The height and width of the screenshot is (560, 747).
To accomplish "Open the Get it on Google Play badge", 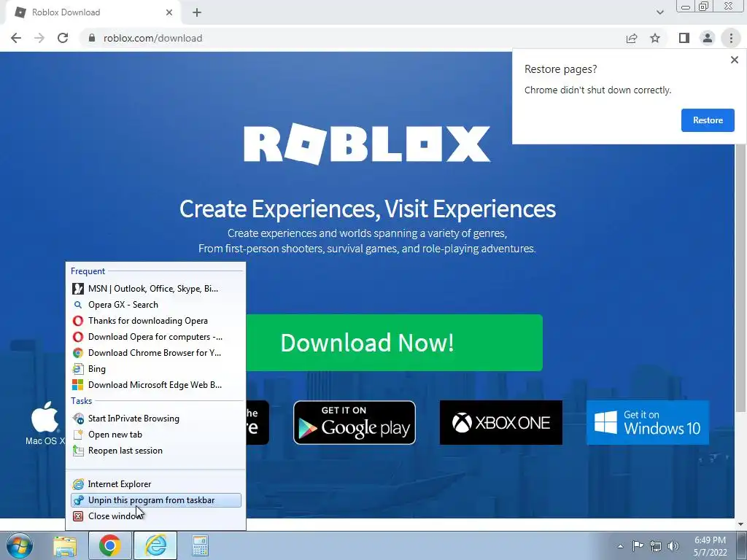I will pyautogui.click(x=355, y=423).
